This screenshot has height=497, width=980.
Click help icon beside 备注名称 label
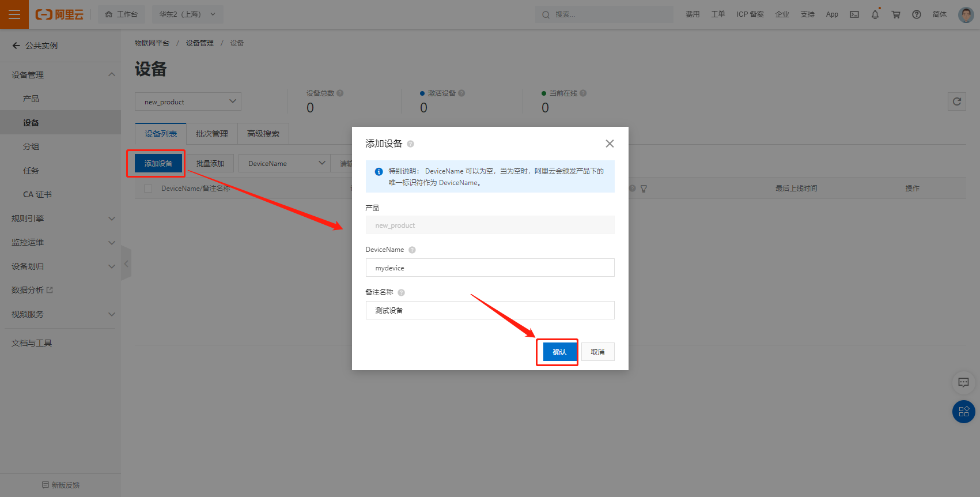pos(401,293)
